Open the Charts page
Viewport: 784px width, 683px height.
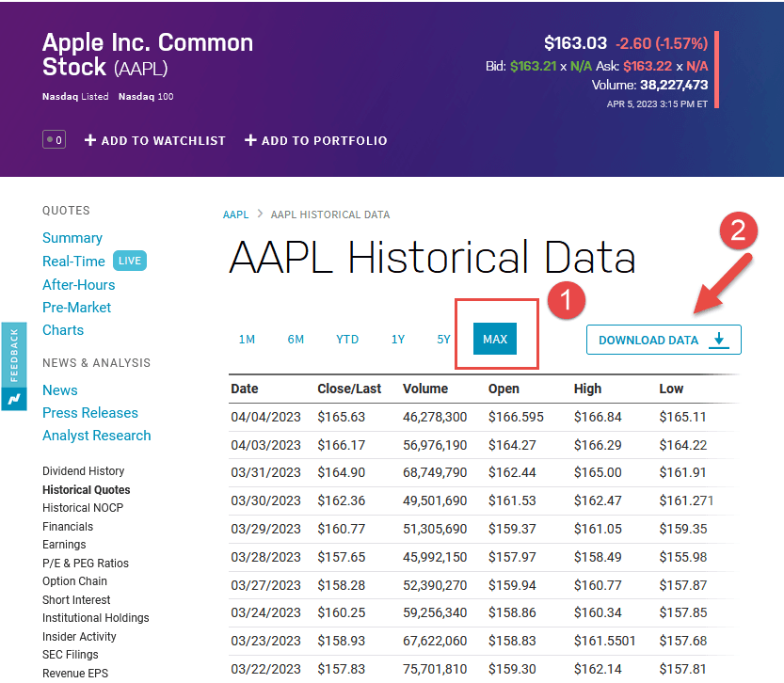63,330
